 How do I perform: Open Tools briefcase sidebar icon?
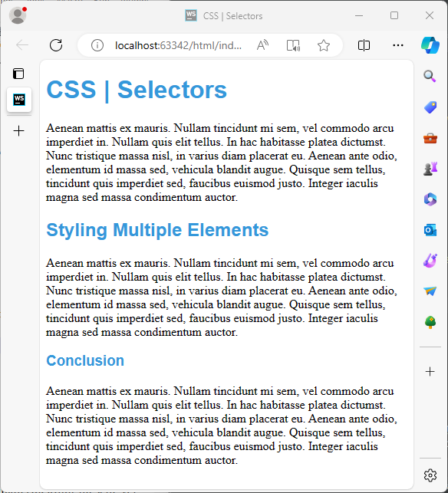pos(430,138)
